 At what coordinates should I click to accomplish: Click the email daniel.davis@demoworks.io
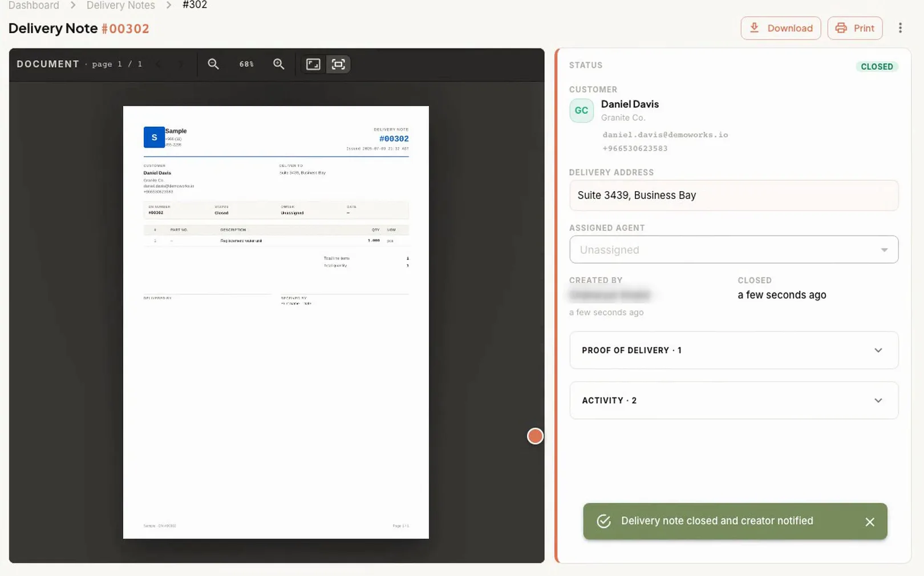coord(665,135)
